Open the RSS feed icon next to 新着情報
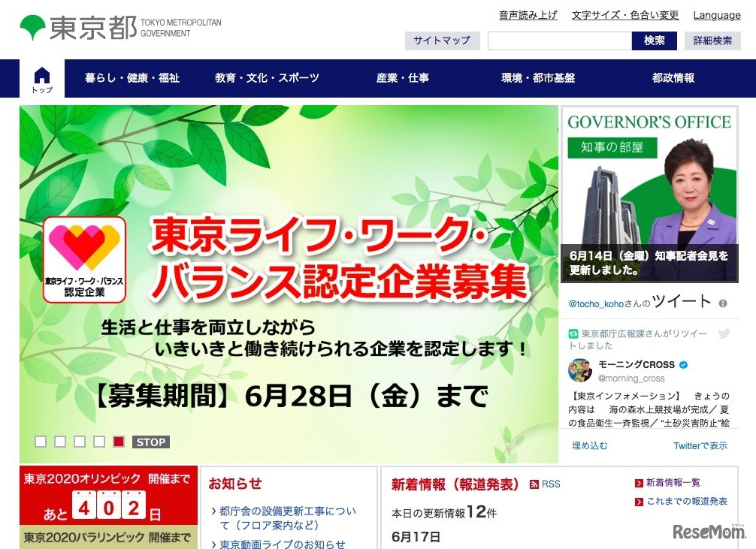756x549 pixels. (534, 484)
